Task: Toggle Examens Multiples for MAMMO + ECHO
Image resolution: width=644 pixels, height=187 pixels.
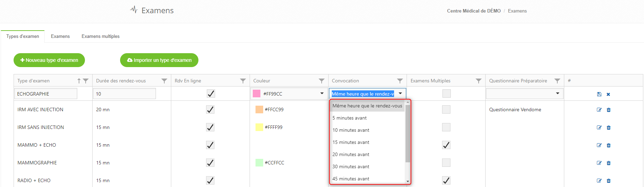Action: [x=446, y=145]
